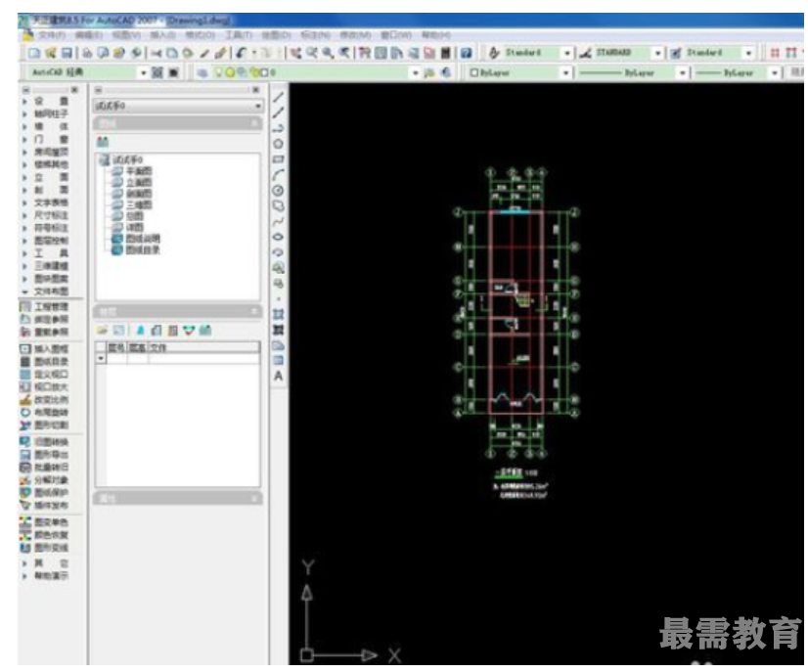Select the Line tool in draw toolbar

(278, 97)
